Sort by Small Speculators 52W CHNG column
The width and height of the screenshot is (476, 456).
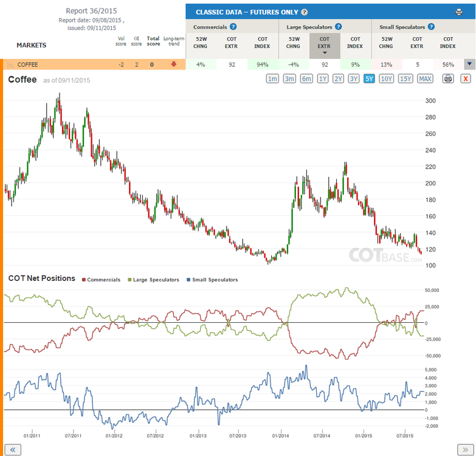(386, 43)
